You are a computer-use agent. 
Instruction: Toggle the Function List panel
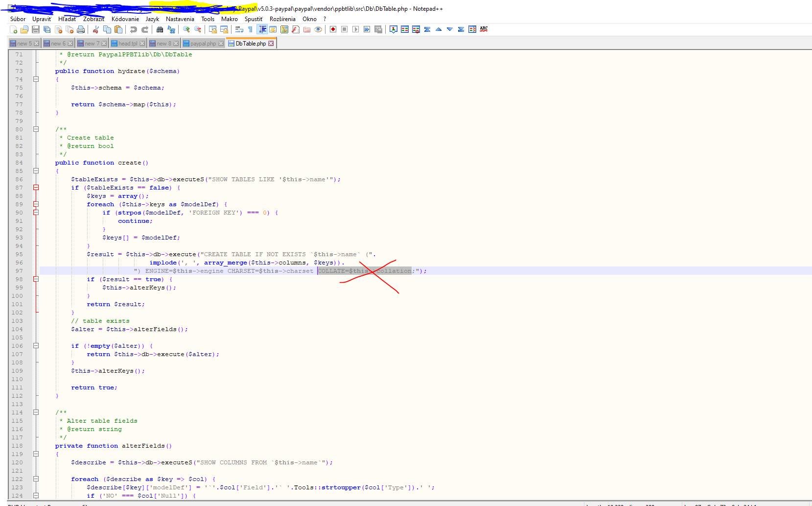pyautogui.click(x=296, y=29)
